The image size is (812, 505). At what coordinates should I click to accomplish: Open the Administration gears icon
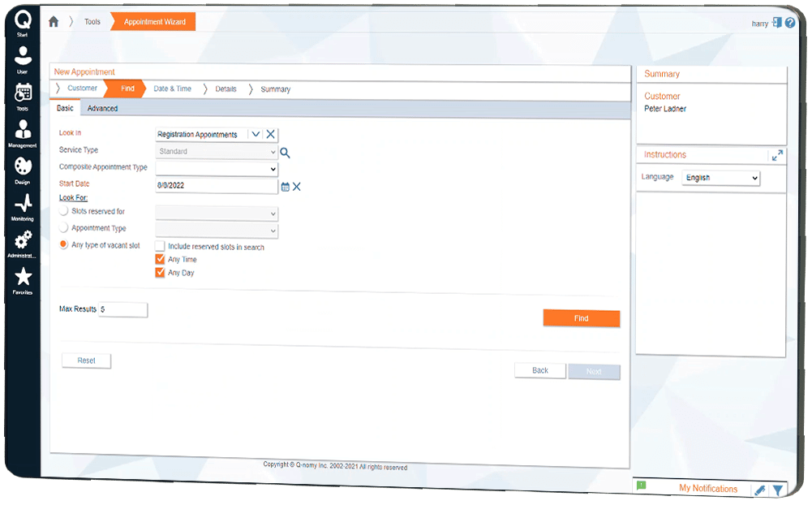tap(23, 242)
